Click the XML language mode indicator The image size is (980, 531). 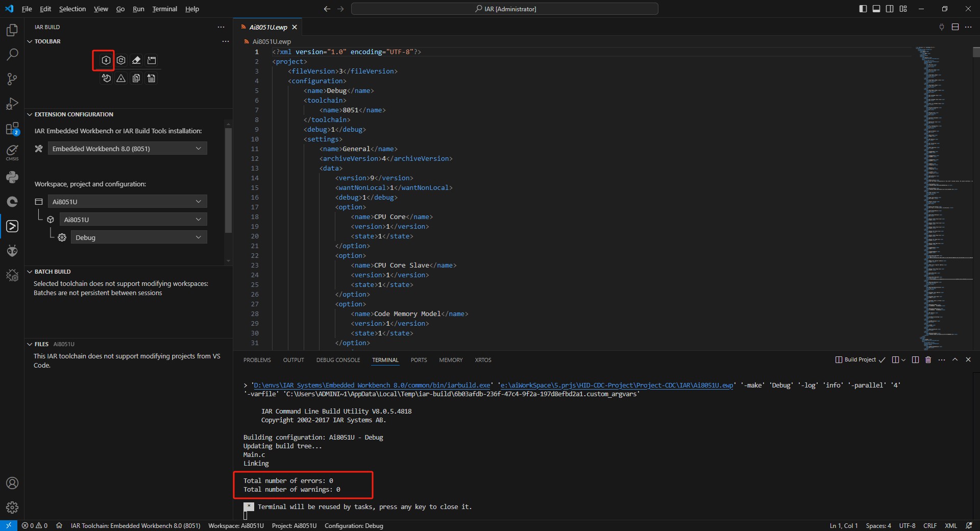coord(951,525)
